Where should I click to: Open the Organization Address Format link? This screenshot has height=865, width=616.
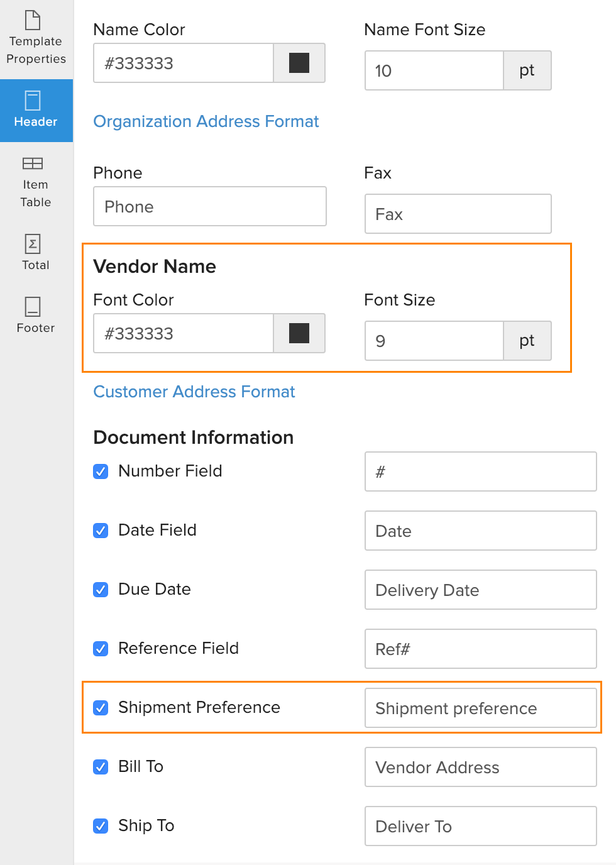click(206, 121)
